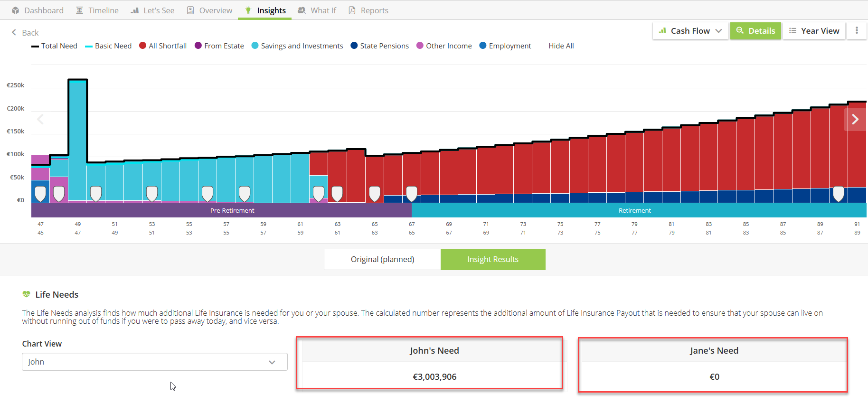Toggle the From Estate legend series
This screenshot has height=404, width=868.
point(219,46)
